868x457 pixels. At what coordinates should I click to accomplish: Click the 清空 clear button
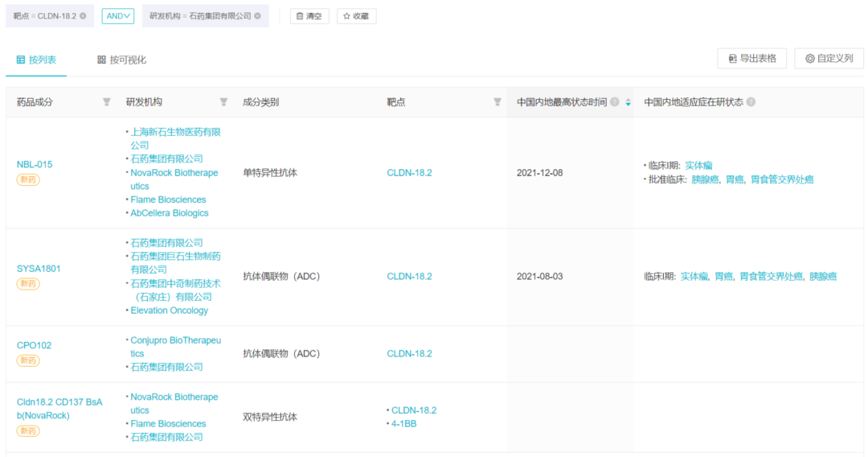tap(309, 16)
